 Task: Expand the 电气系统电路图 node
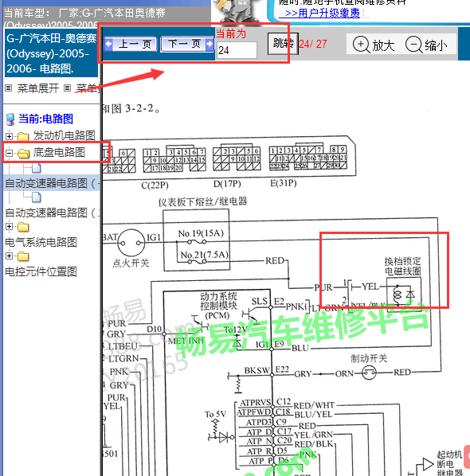9,227
